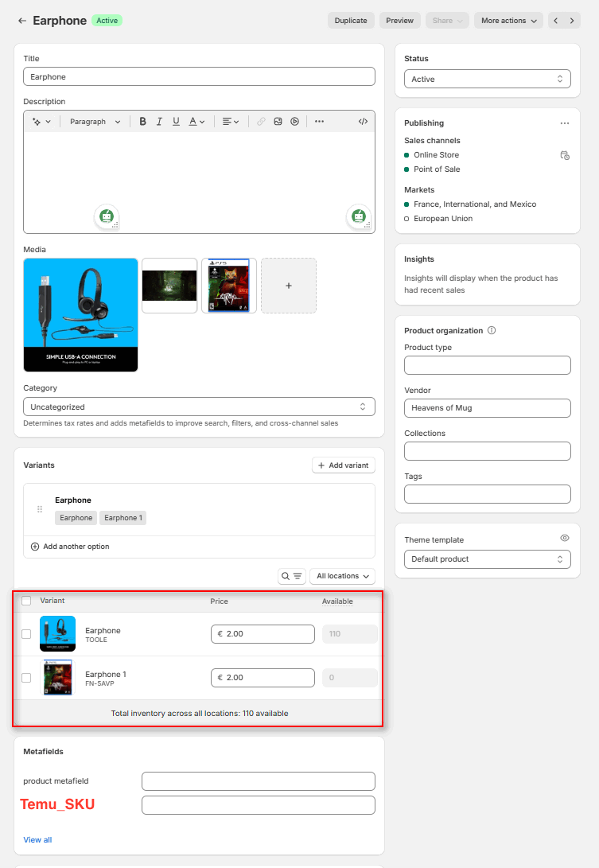The width and height of the screenshot is (599, 868).
Task: Select the Earphone 1 variant checkbox
Action: click(26, 678)
